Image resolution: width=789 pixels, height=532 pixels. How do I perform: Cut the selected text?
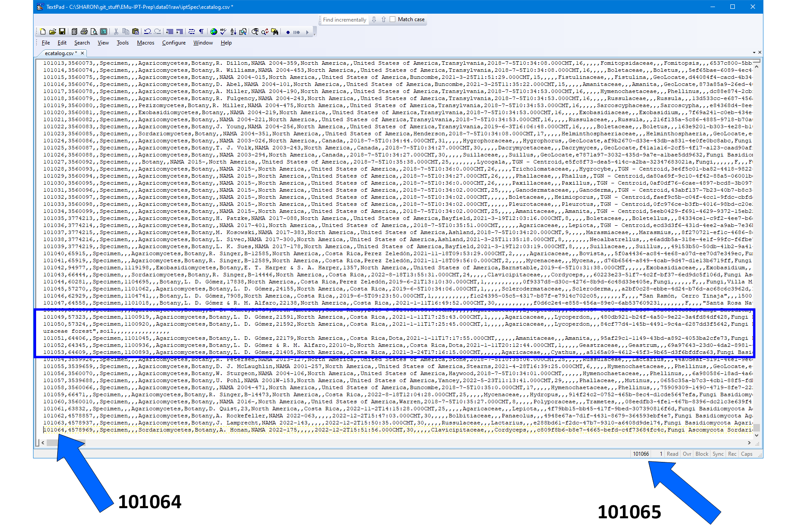[x=115, y=31]
